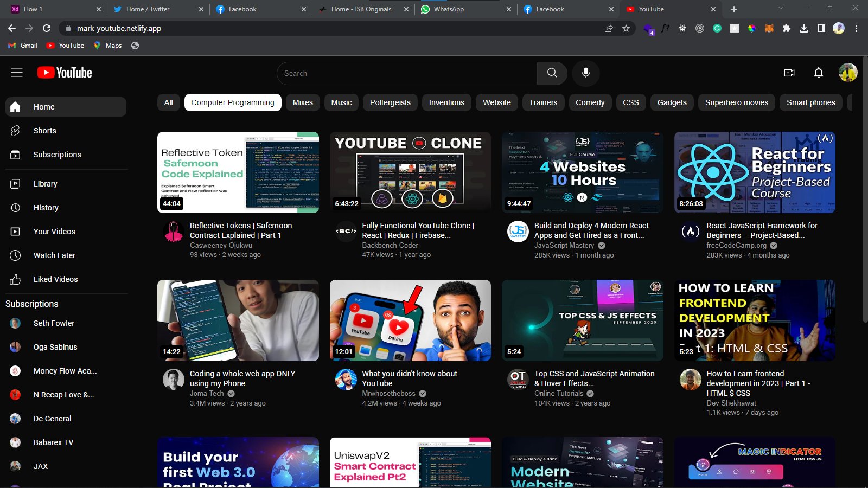Open the create video icon

click(x=789, y=73)
